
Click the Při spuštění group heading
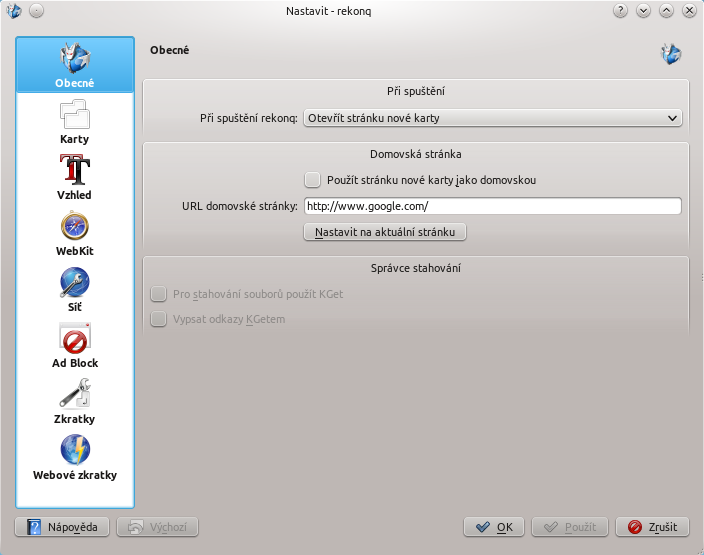[x=416, y=91]
